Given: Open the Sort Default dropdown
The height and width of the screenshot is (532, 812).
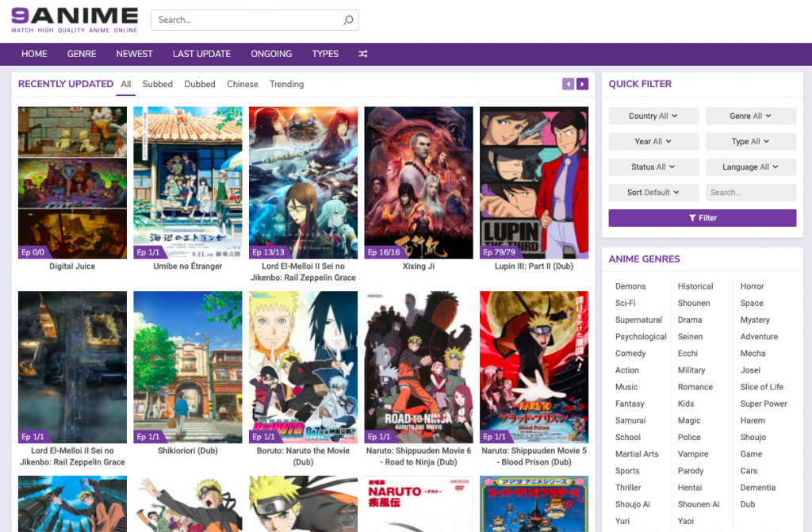Looking at the screenshot, I should pyautogui.click(x=653, y=192).
